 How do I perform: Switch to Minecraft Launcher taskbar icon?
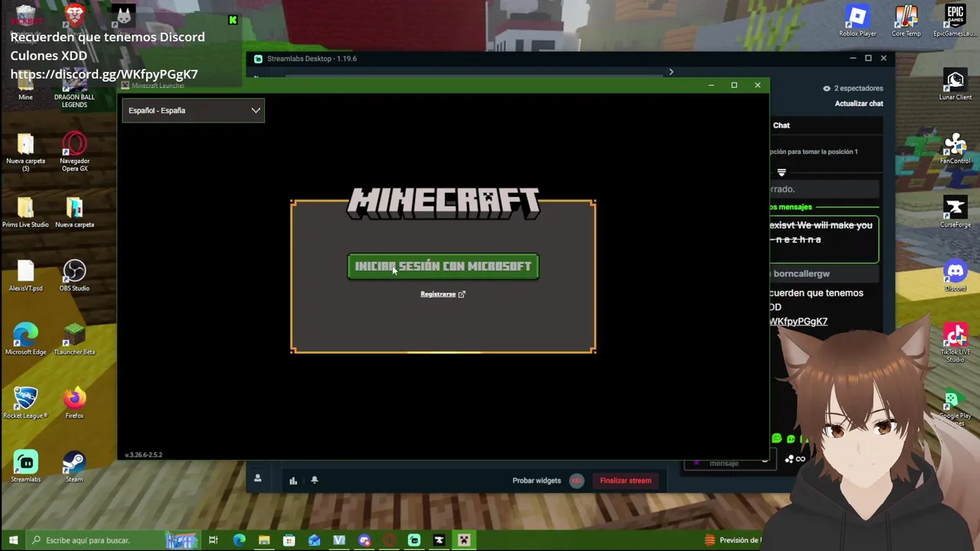pos(464,540)
